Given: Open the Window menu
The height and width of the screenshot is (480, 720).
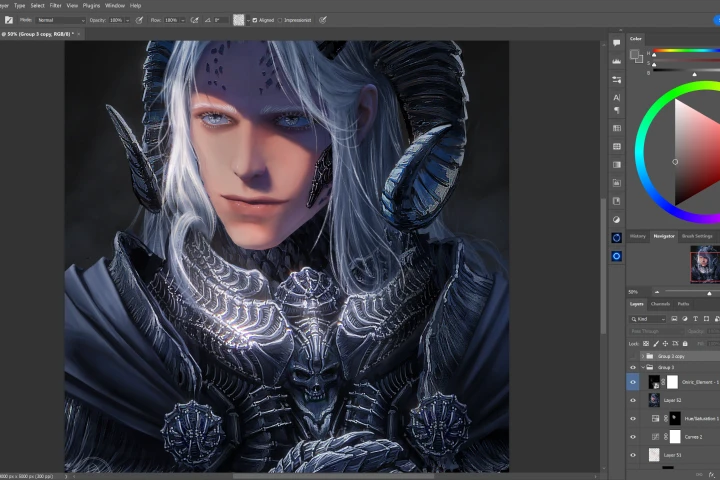Looking at the screenshot, I should point(115,6).
